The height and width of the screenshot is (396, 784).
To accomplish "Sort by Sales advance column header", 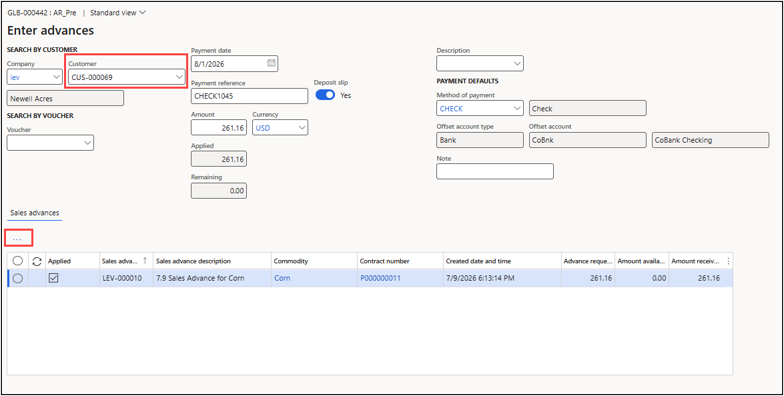I will [126, 261].
